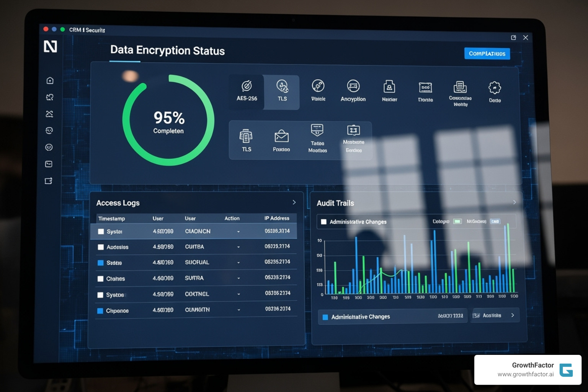Select the Home icon in the left sidebar
This screenshot has height=392, width=588.
pos(49,80)
